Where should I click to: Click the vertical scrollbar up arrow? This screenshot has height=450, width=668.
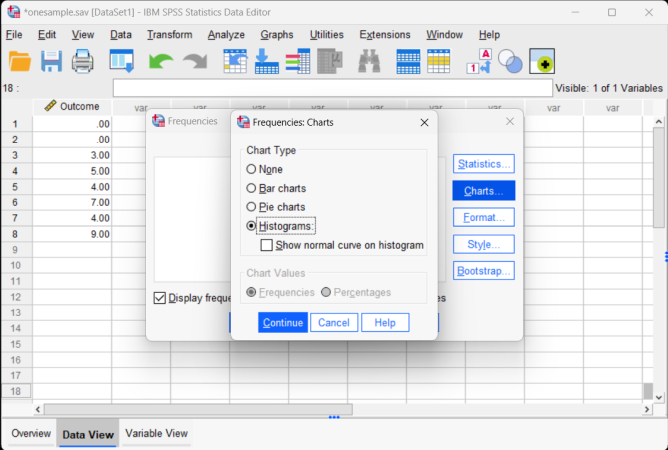[659, 121]
